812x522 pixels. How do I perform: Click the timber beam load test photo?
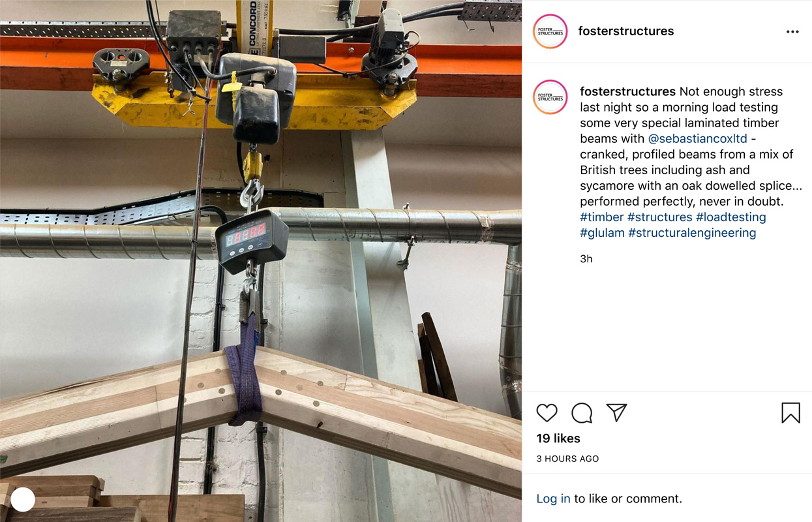[261, 261]
